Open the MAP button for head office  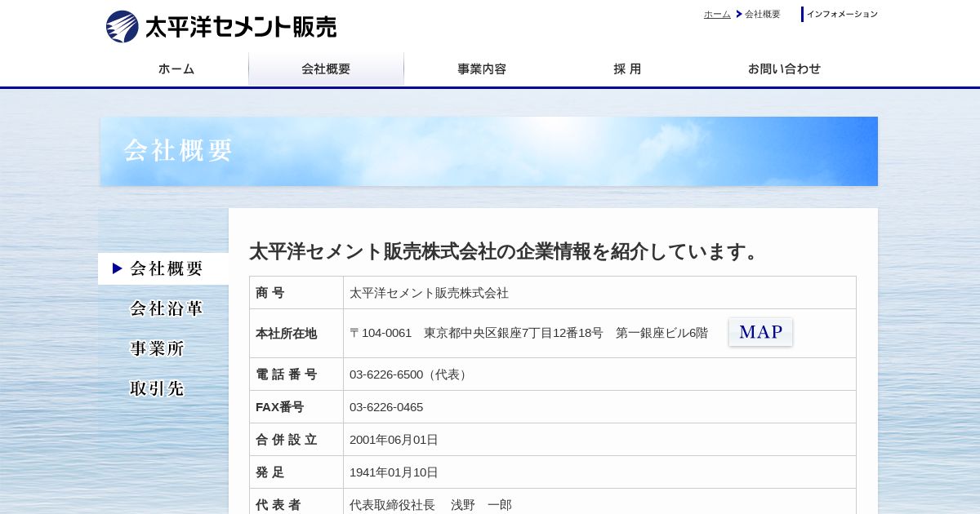[x=760, y=332]
